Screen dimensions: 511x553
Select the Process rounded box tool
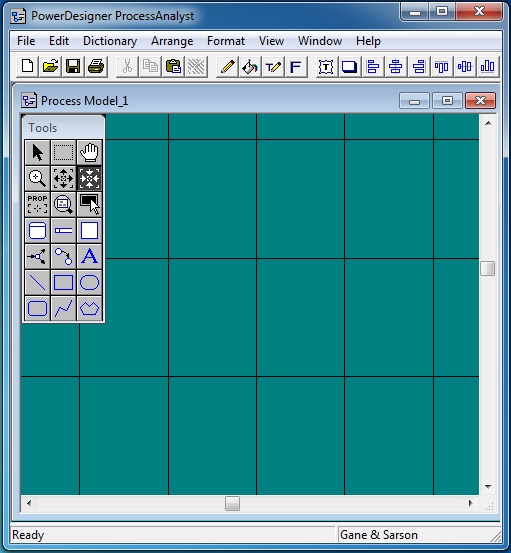pos(37,231)
